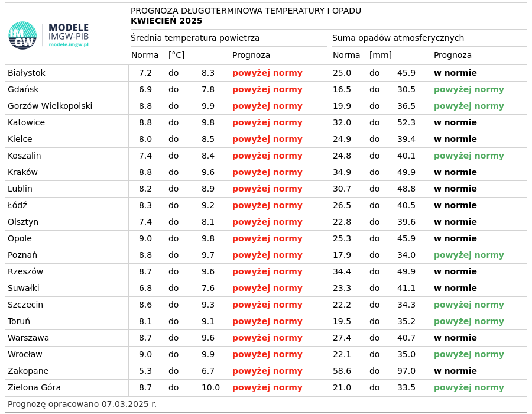Click Koszalin's 40.1 precipitation value
The height and width of the screenshot is (414, 532).
click(x=407, y=156)
